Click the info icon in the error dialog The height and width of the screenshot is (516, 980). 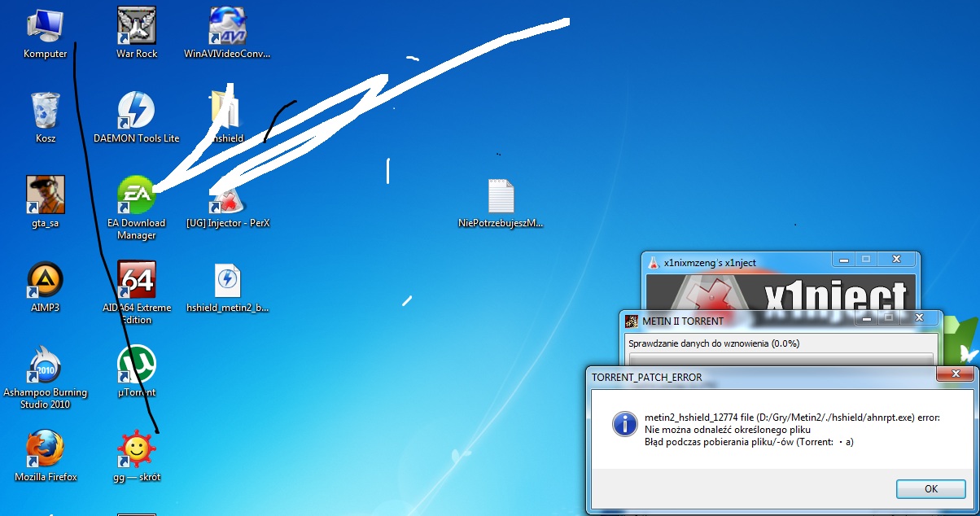click(x=624, y=423)
